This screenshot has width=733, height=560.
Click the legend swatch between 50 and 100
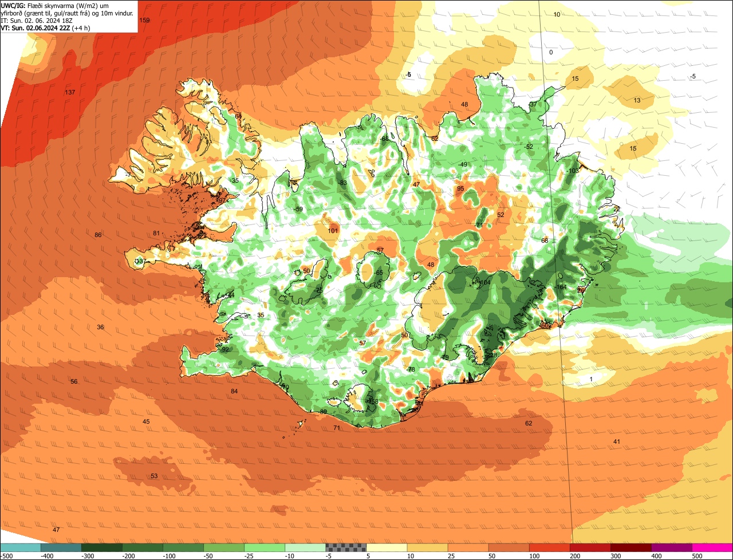509,547
